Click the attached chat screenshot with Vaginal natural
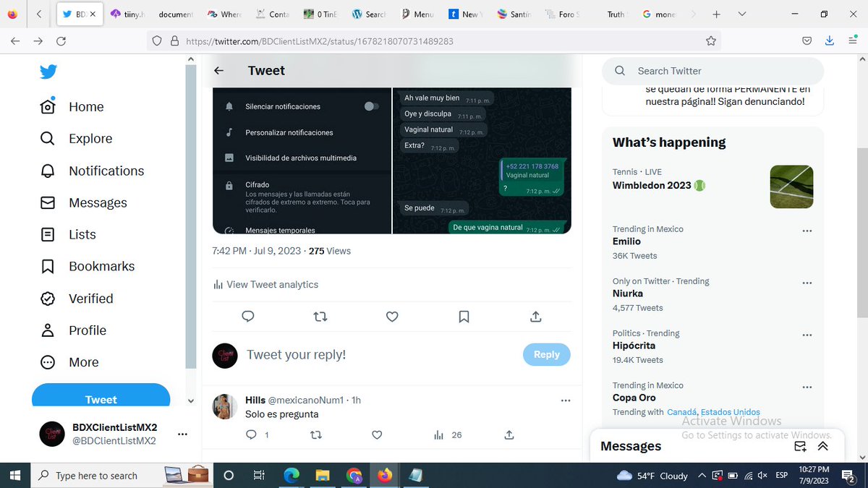The height and width of the screenshot is (488, 868). pyautogui.click(x=482, y=160)
